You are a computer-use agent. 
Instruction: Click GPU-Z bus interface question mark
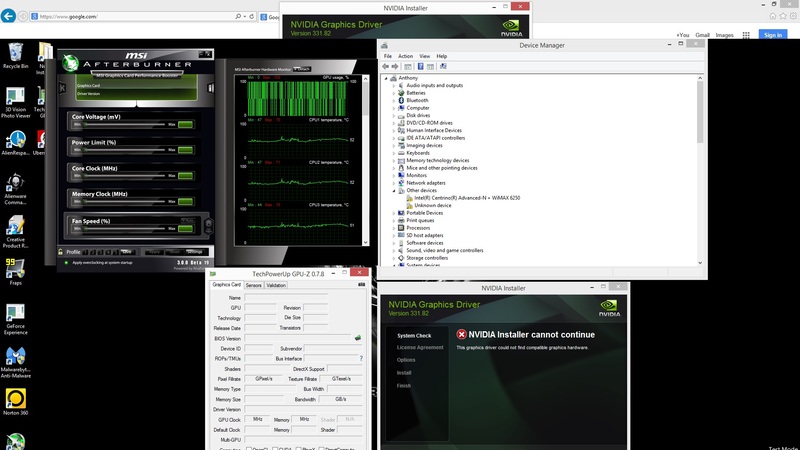(361, 358)
